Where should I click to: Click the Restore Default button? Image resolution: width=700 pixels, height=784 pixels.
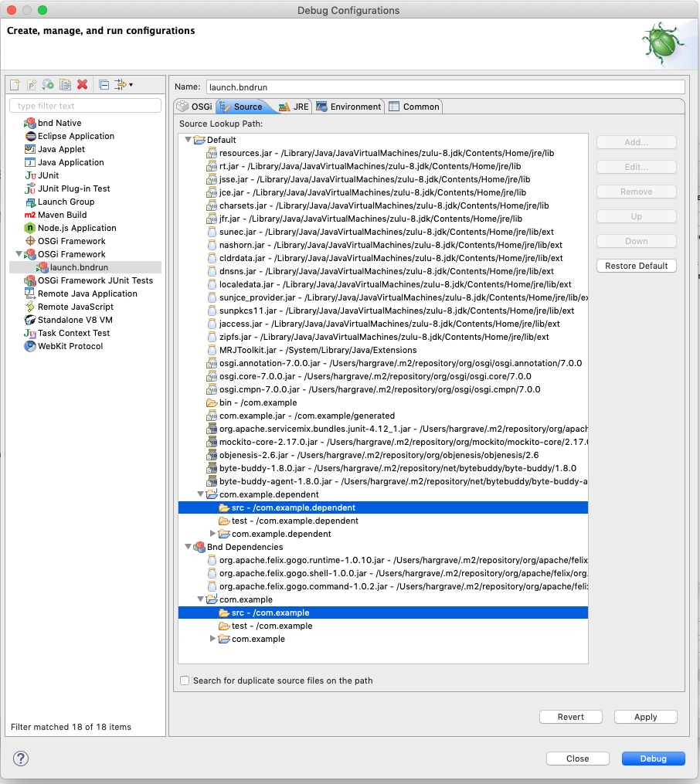tap(636, 265)
